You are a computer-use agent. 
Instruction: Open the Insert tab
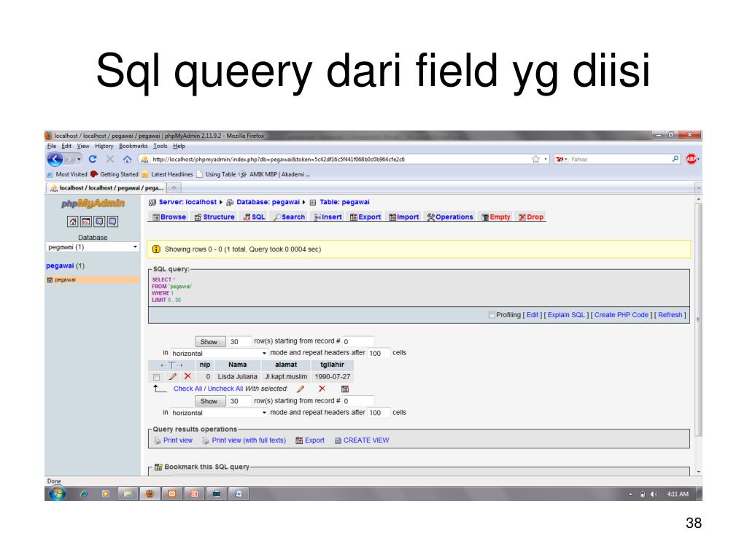(x=328, y=217)
